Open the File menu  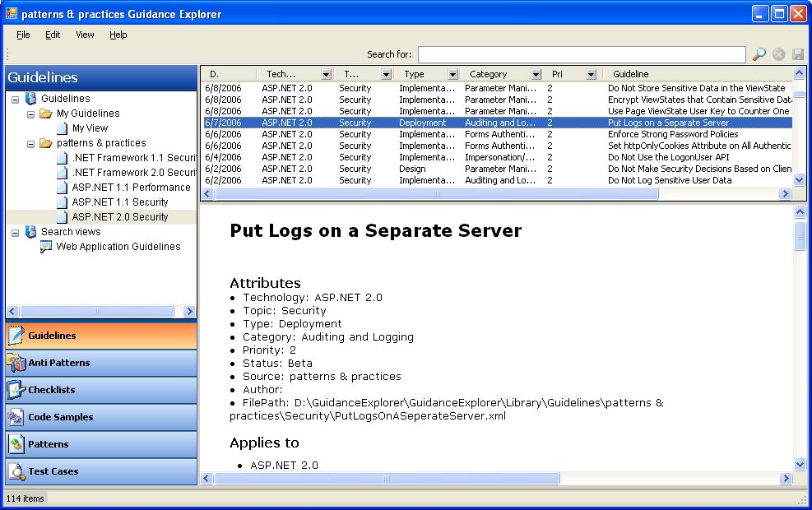pyautogui.click(x=23, y=35)
